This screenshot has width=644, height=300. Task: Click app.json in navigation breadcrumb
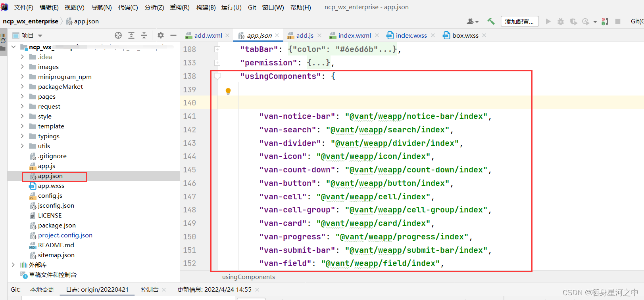click(83, 21)
